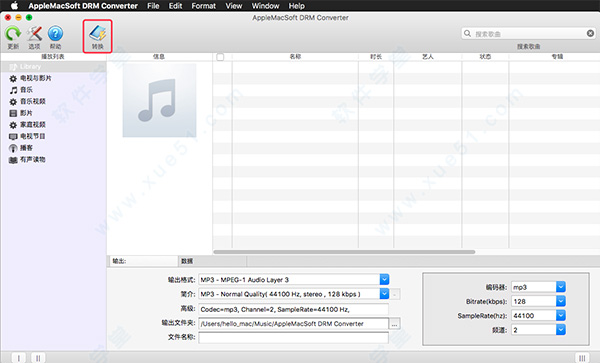Open the Window menu
This screenshot has width=600, height=363.
(x=266, y=6)
